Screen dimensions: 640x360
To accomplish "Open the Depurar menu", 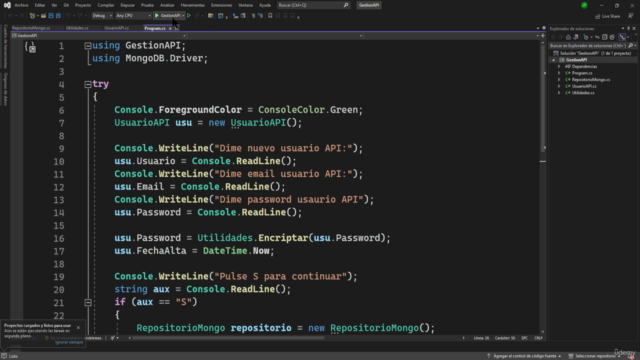I will click(x=127, y=5).
